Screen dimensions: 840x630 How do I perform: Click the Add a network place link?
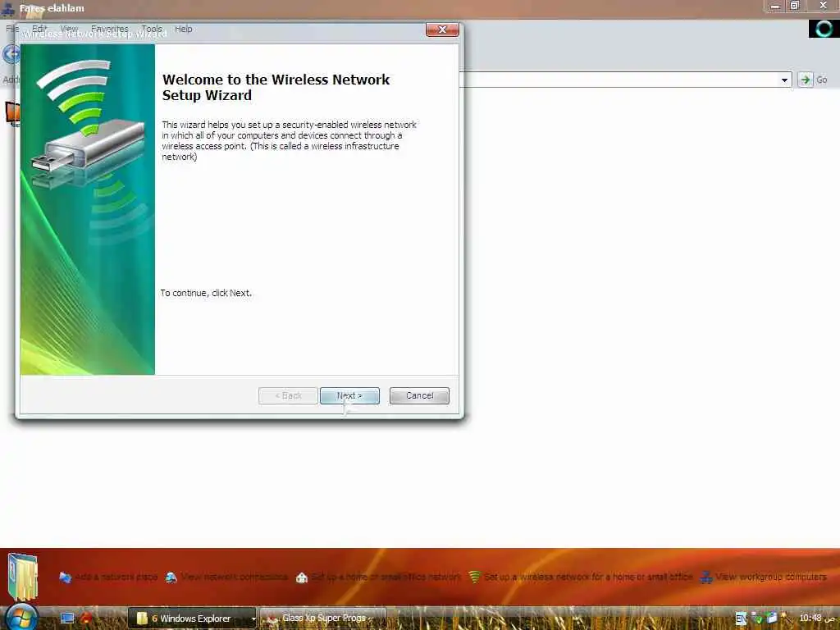pos(116,577)
